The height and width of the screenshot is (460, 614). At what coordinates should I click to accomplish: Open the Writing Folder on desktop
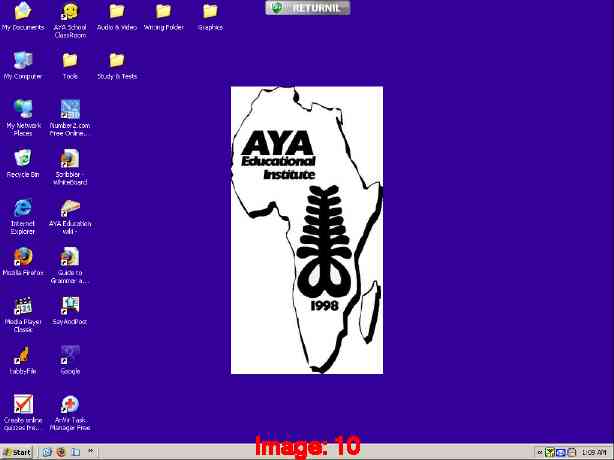[163, 16]
